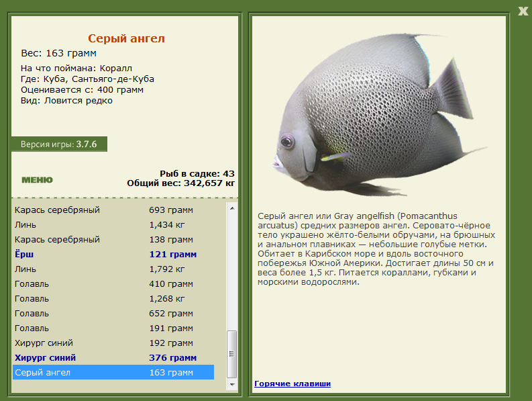This screenshot has width=532, height=401.
Task: Click the Вид: Ловится редко line
Action: pyautogui.click(x=66, y=101)
